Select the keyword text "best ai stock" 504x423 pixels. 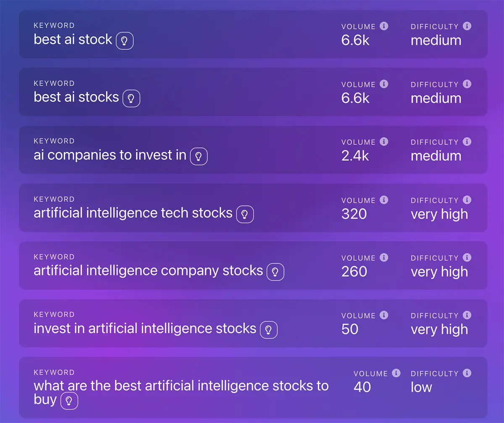[x=72, y=39]
